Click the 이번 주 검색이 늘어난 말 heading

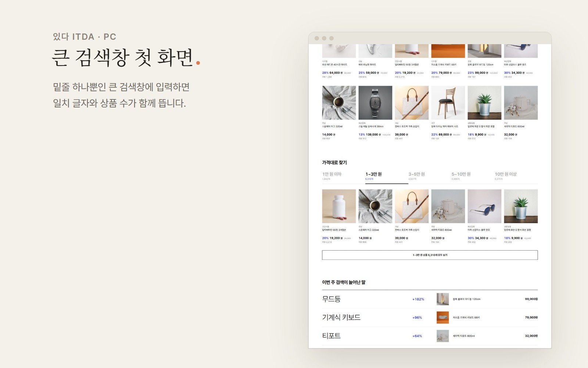point(344,282)
